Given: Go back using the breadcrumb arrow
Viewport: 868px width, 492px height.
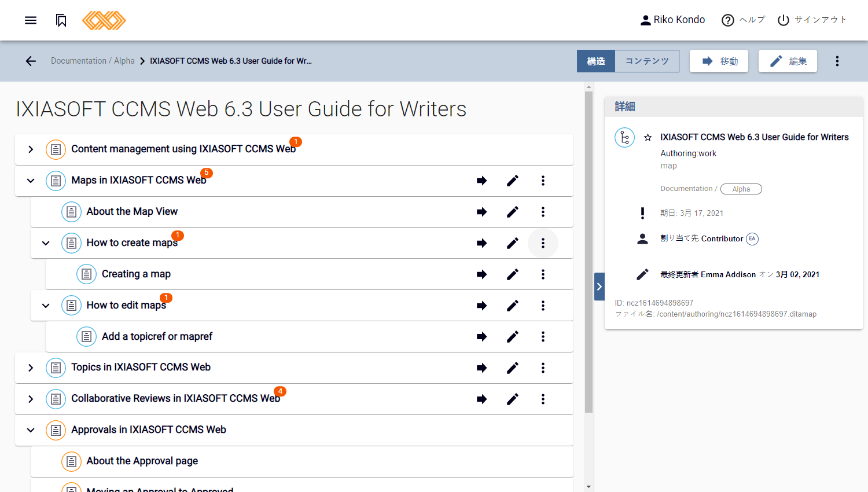Looking at the screenshot, I should coord(31,61).
